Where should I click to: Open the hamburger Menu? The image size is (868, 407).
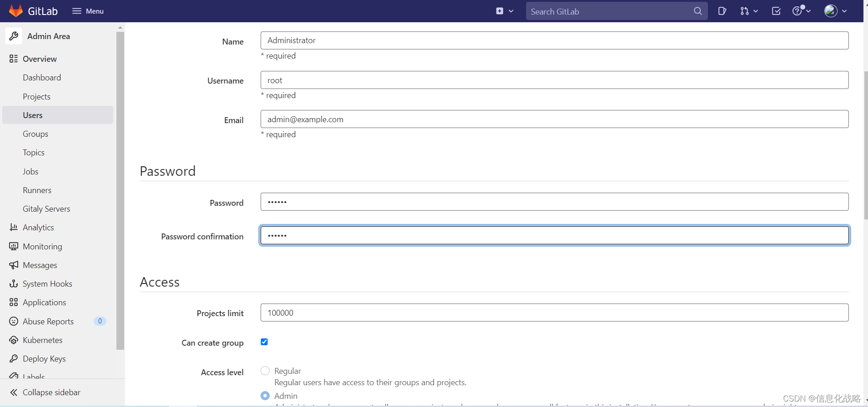click(88, 11)
